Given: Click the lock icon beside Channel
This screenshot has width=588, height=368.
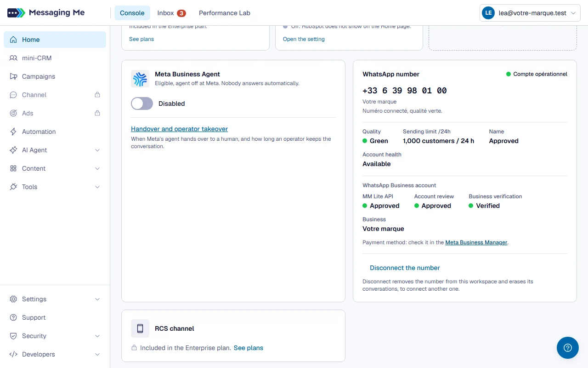Looking at the screenshot, I should [97, 95].
